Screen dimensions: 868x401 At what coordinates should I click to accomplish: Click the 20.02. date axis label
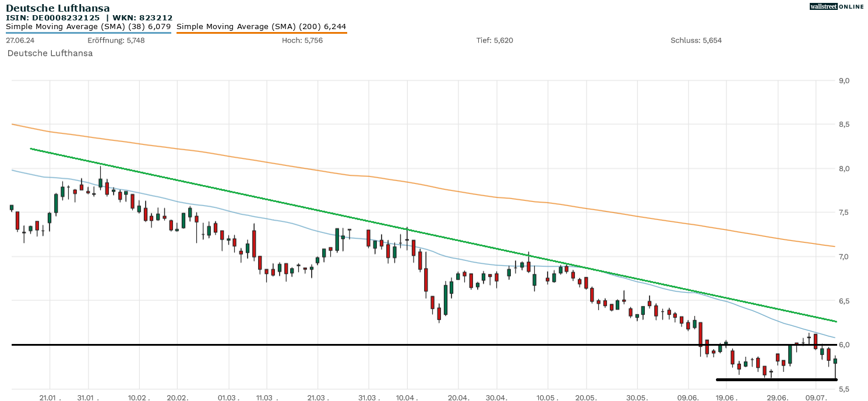point(177,398)
